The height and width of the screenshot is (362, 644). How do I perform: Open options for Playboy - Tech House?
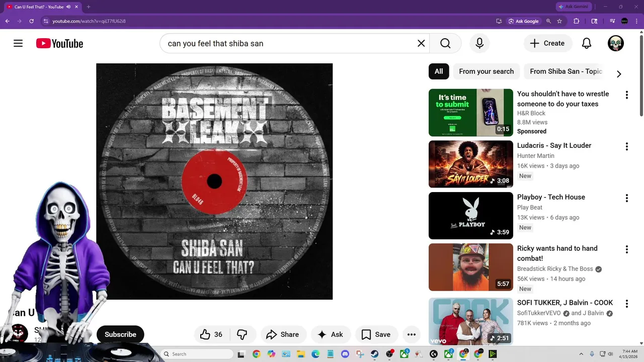[626, 198]
